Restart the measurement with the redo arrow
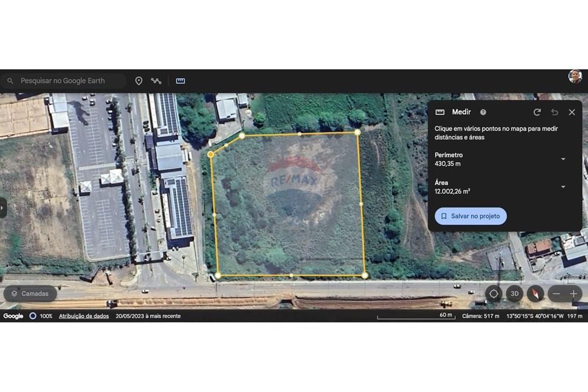This screenshot has height=392, width=588. point(537,112)
